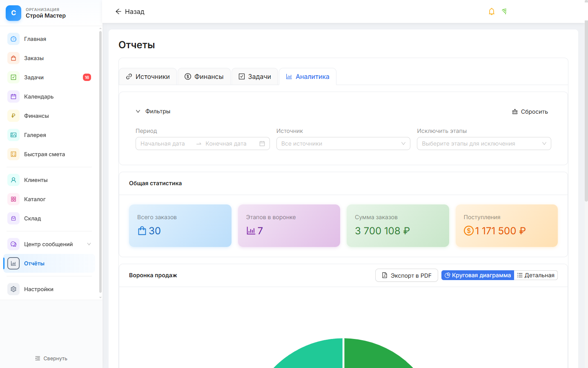Open Быстрая смета calculator icon
Image resolution: width=588 pixels, height=368 pixels.
click(13, 154)
